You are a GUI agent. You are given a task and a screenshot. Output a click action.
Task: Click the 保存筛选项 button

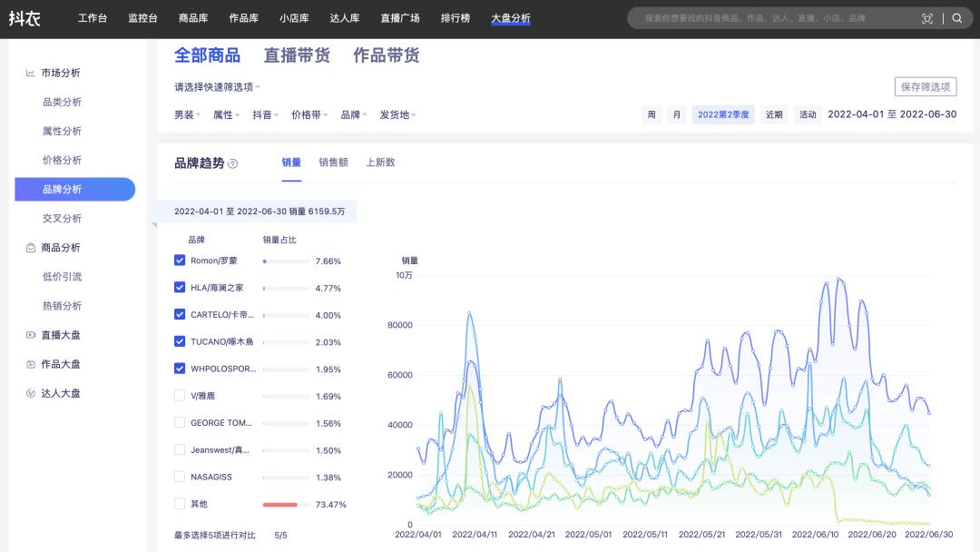coord(926,87)
